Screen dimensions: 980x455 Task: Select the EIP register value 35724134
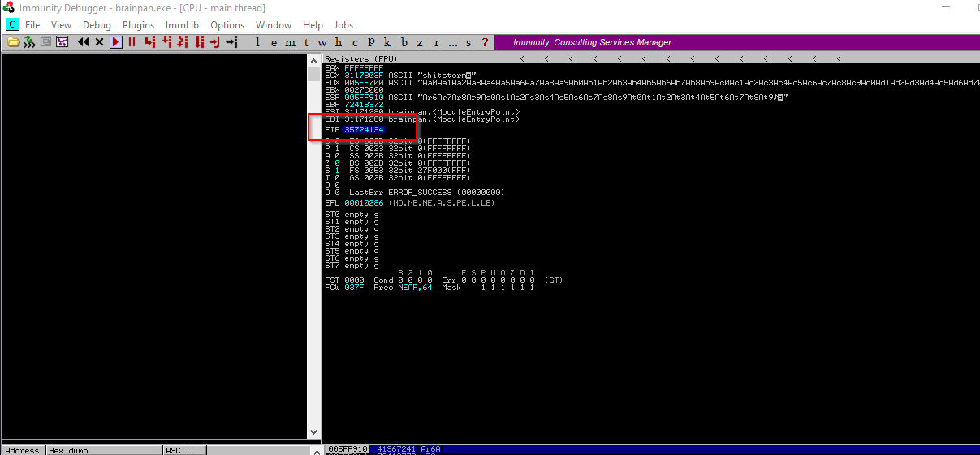point(364,130)
